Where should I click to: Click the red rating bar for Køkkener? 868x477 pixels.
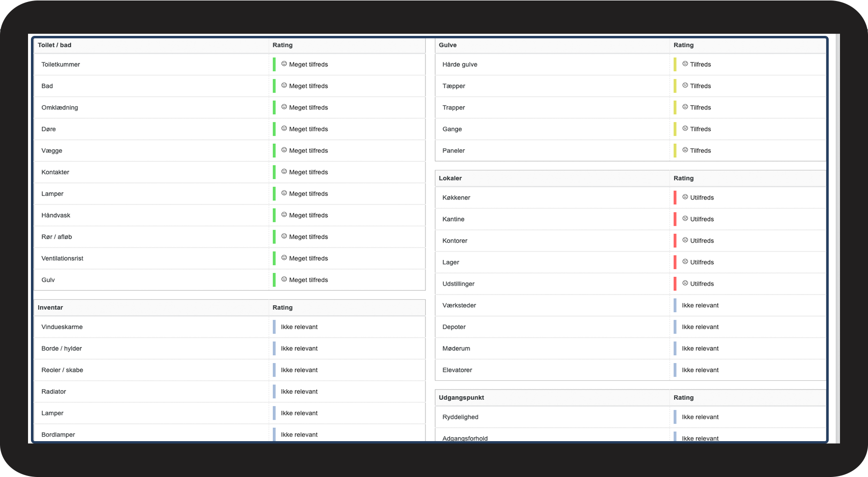(675, 197)
